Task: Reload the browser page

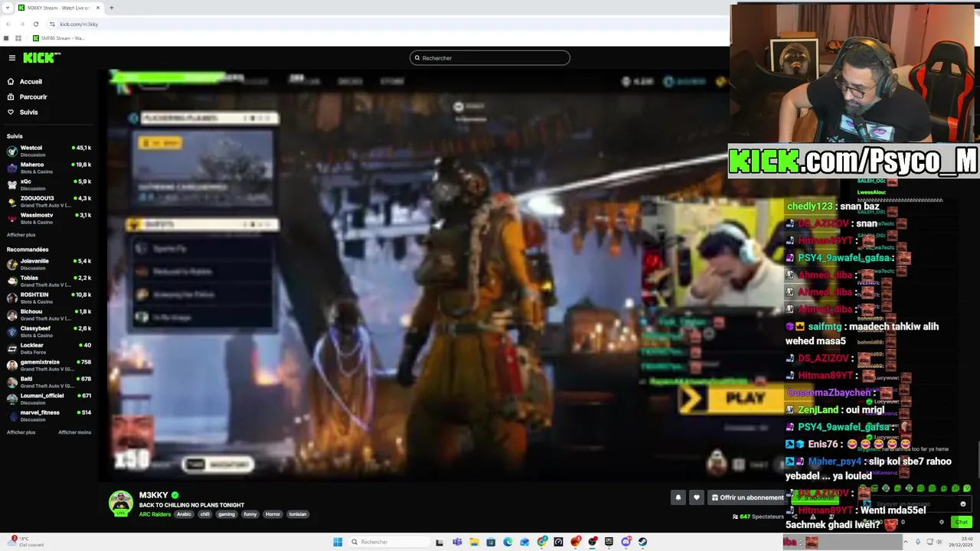Action: pos(35,24)
